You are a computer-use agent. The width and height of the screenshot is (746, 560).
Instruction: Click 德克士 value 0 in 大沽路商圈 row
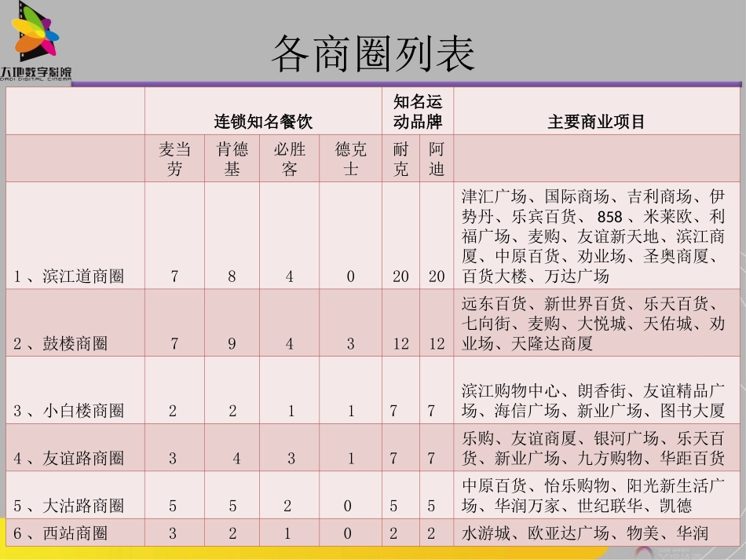[348, 506]
